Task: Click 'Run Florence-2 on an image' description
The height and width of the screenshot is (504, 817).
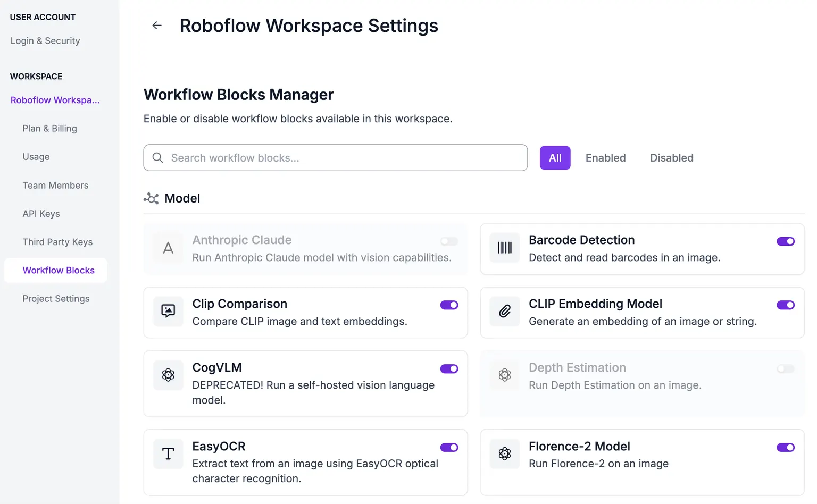Action: point(599,464)
